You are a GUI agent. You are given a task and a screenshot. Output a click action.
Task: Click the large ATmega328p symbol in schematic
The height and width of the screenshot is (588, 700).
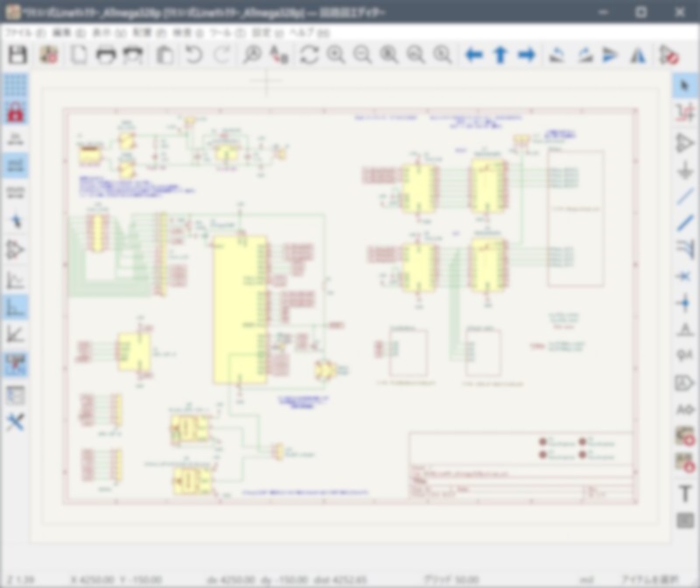coord(240,306)
